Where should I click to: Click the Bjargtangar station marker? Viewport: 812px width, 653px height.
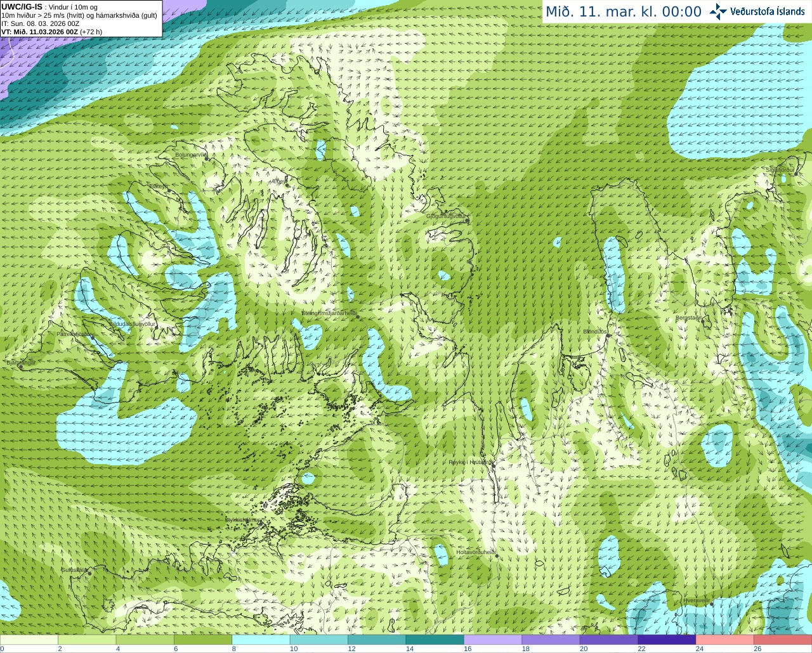pos(20,367)
